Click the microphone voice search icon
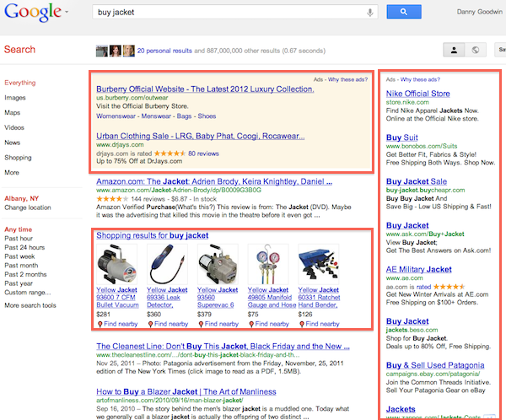Viewport: 506px width, 420px height. (370, 13)
